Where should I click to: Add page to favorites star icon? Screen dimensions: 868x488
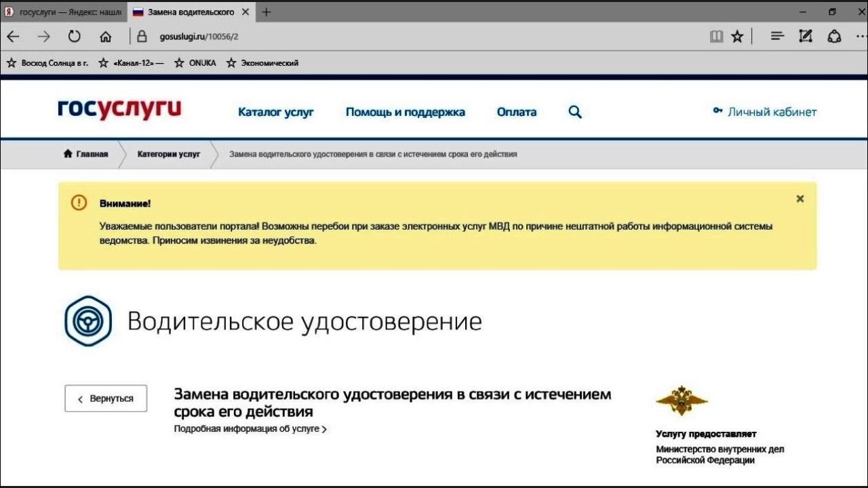[x=737, y=37]
